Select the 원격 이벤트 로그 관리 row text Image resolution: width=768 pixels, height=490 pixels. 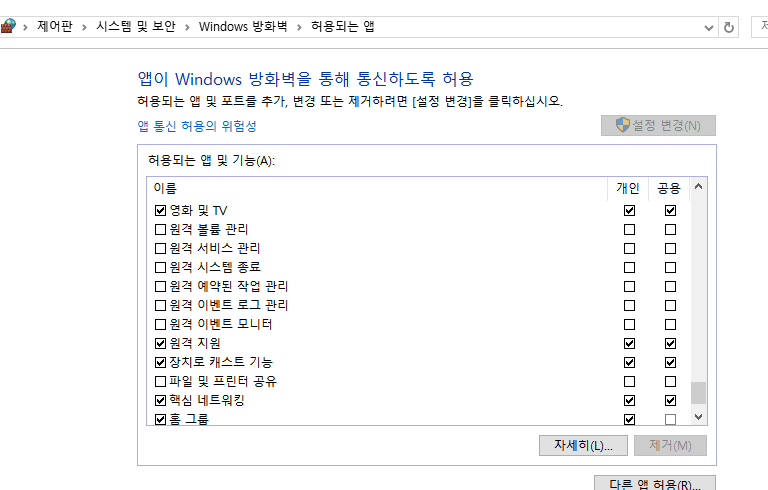pyautogui.click(x=229, y=305)
